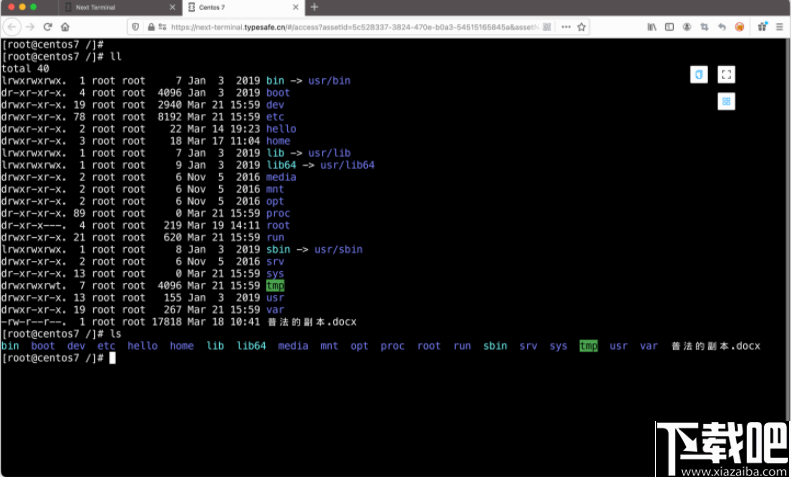This screenshot has width=791, height=477.
Task: Click the undo arrow extension icon
Action: (x=722, y=27)
